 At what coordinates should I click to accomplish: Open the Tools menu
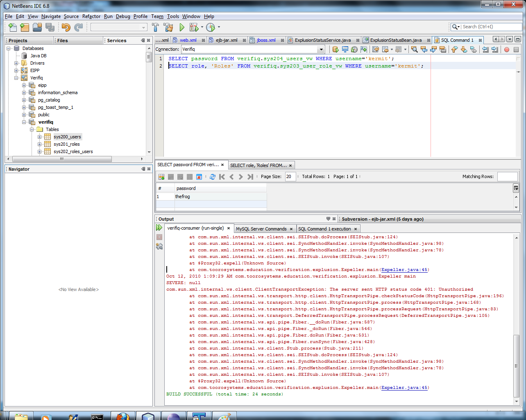click(173, 16)
